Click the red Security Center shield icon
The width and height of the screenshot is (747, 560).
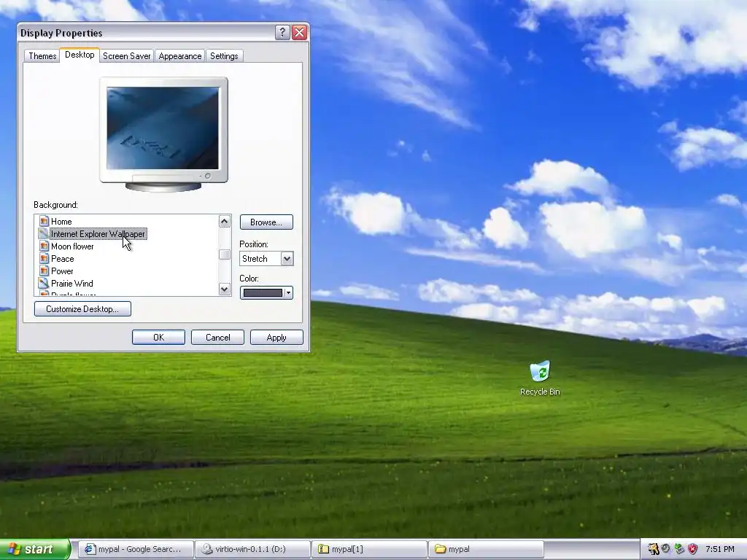pyautogui.click(x=692, y=549)
